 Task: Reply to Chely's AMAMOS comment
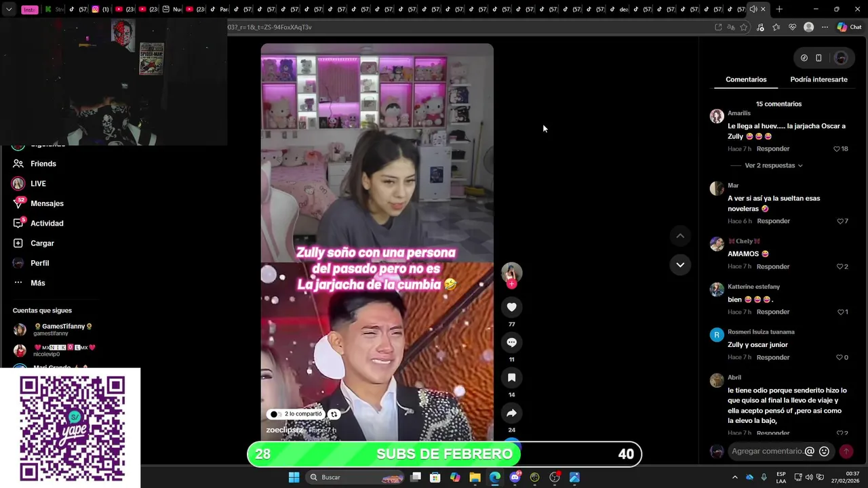coord(773,266)
